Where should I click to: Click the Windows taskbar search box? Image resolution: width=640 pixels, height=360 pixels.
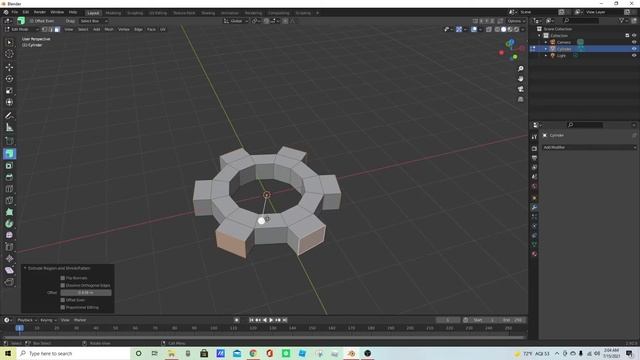coord(73,353)
